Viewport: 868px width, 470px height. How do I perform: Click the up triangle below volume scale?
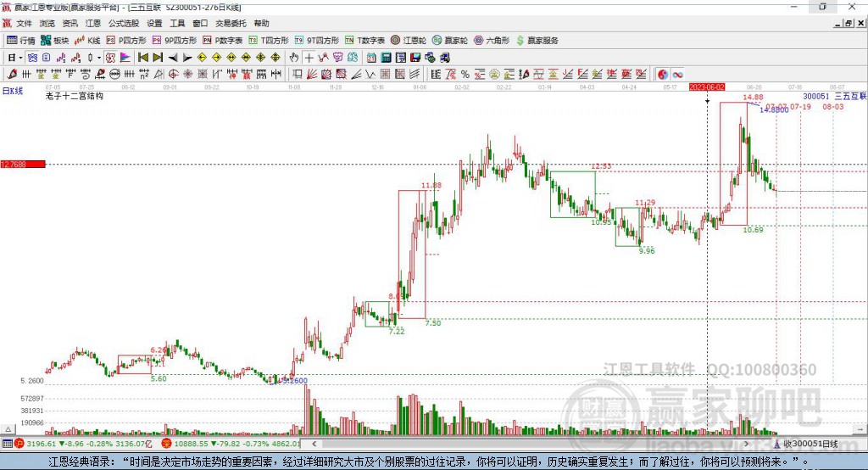[x=8, y=429]
